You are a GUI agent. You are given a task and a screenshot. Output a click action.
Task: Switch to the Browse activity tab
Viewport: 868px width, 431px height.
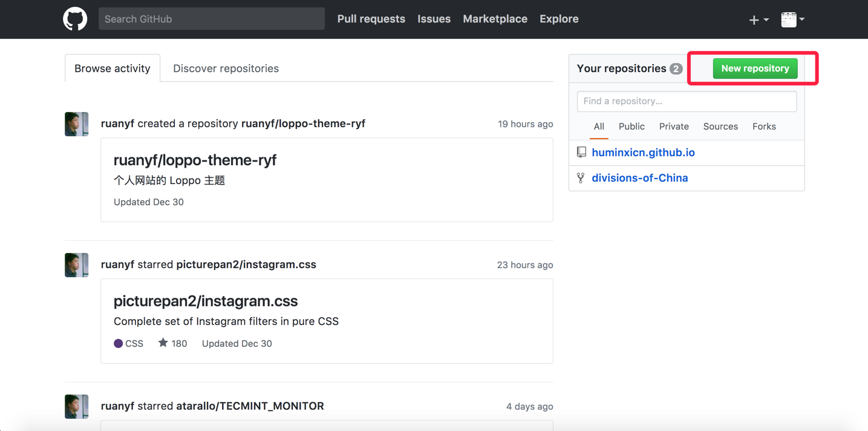click(113, 68)
